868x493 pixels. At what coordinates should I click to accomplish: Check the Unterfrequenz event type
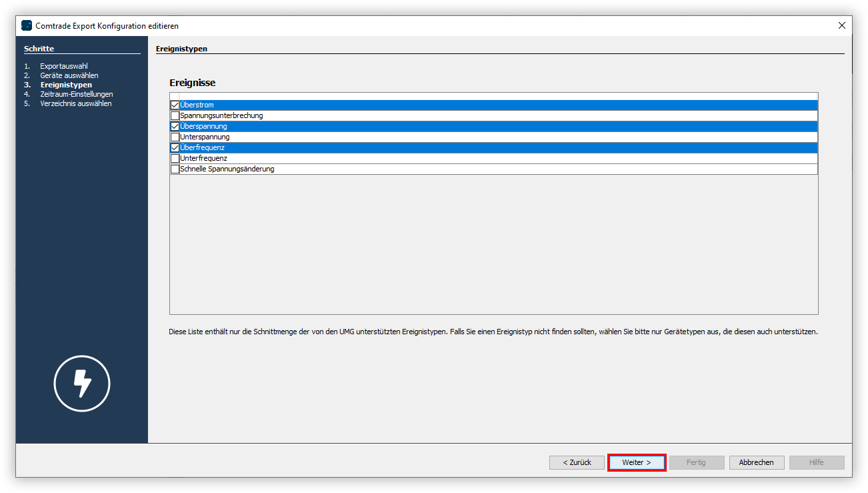coord(175,157)
